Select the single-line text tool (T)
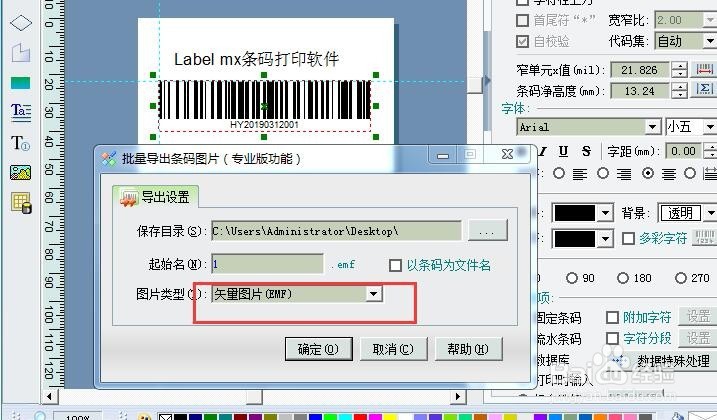717x420 pixels. 21,143
